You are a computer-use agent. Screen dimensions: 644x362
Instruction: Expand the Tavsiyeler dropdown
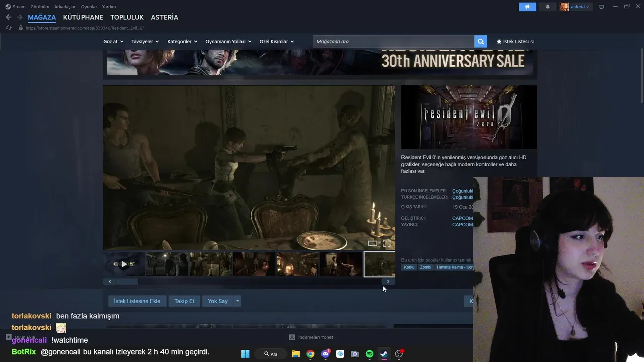pyautogui.click(x=145, y=42)
